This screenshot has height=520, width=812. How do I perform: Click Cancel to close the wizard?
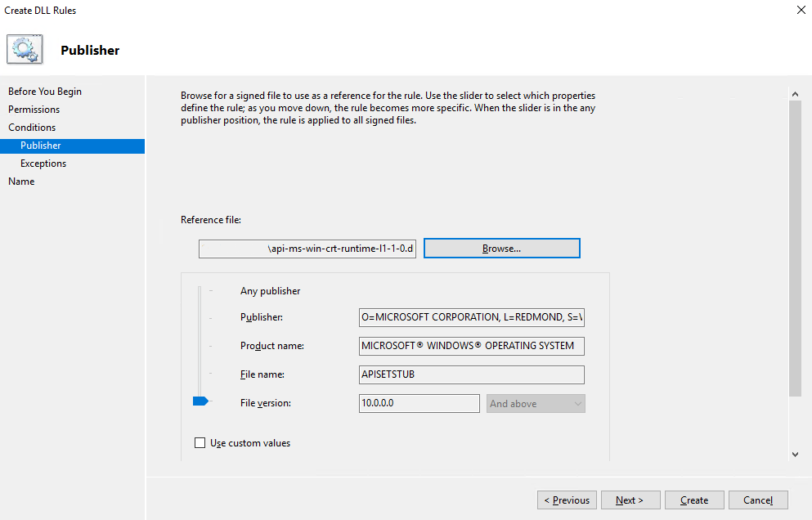(758, 500)
